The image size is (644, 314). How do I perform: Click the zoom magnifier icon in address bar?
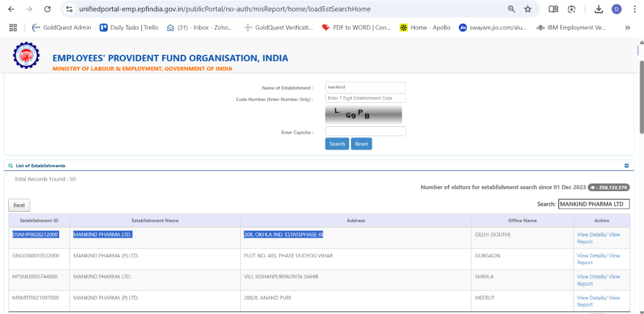512,9
